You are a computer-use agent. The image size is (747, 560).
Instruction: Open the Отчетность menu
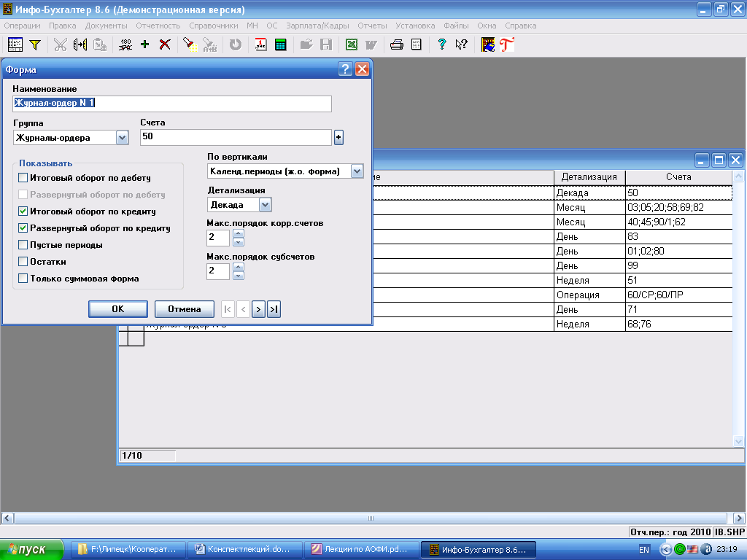[x=158, y=26]
